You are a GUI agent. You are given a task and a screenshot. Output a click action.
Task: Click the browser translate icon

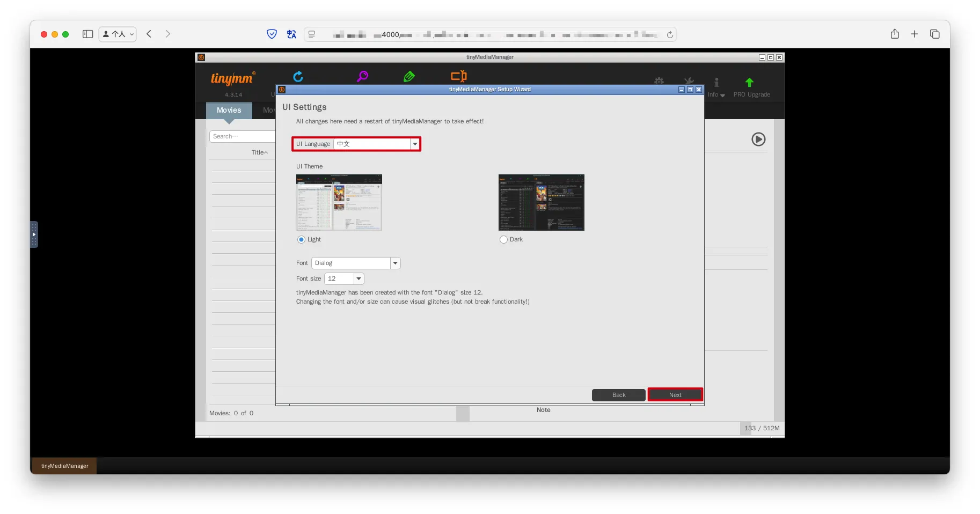point(291,34)
